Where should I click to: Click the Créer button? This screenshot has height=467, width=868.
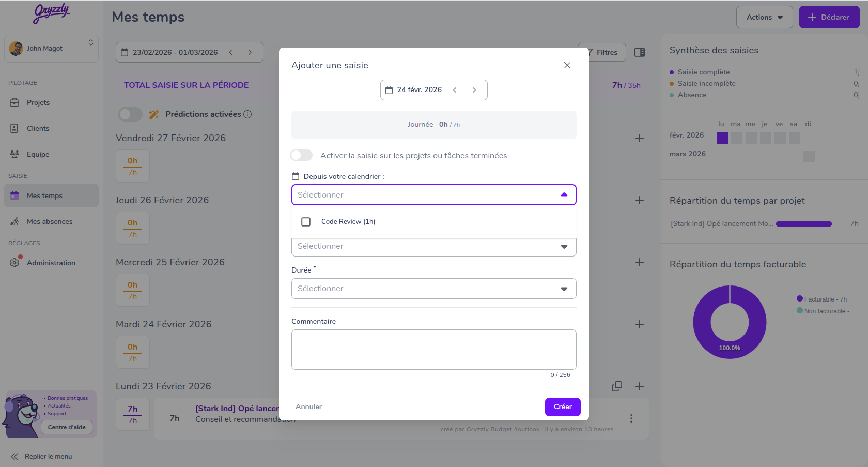[x=563, y=407]
